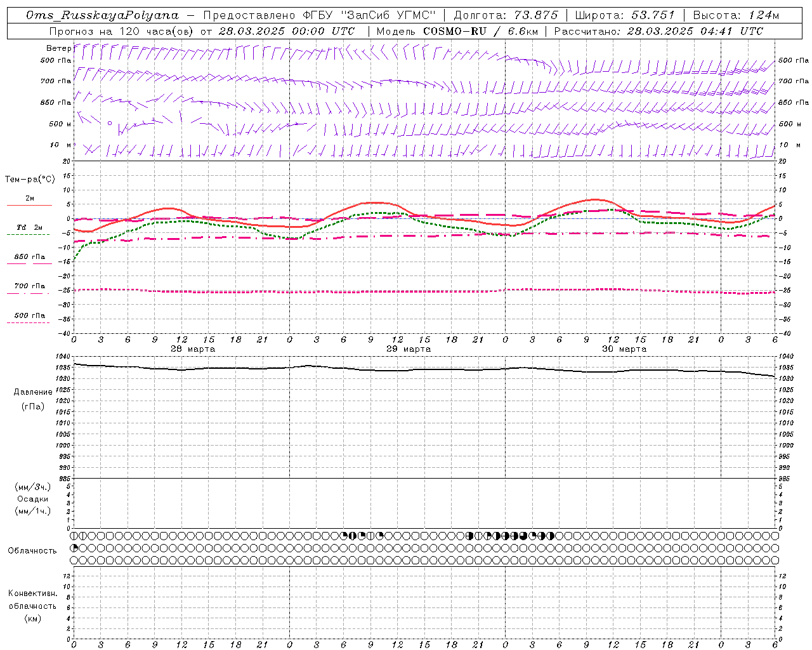The image size is (812, 650).
Task: Select the Осадки panel label
Action: point(33,499)
